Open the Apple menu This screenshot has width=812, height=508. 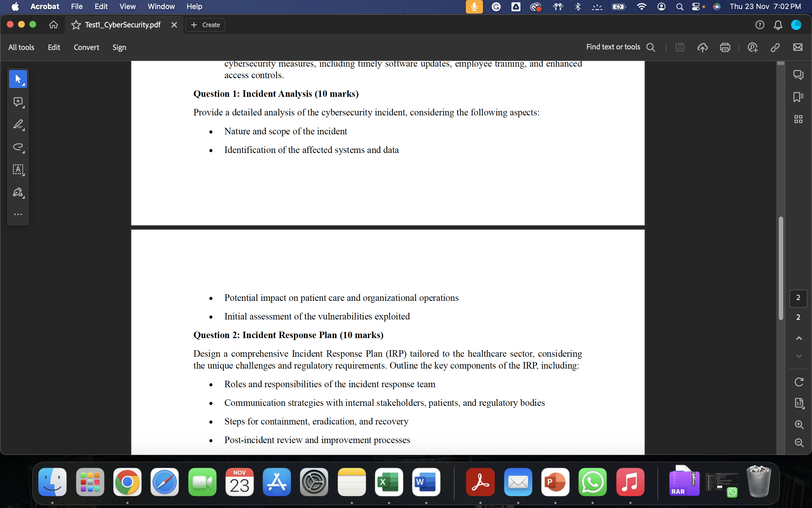pyautogui.click(x=15, y=7)
